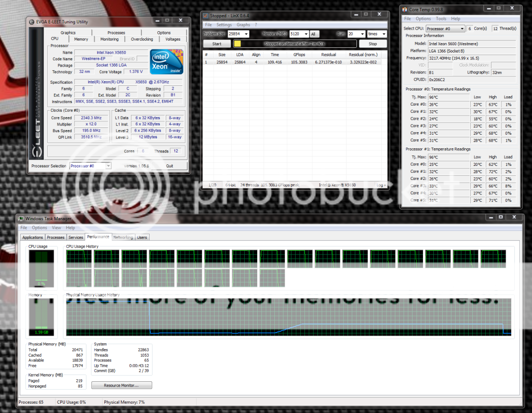Viewport: 532px width, 413px height.
Task: Click the Physical Memory Usage History graph
Action: [x=288, y=317]
